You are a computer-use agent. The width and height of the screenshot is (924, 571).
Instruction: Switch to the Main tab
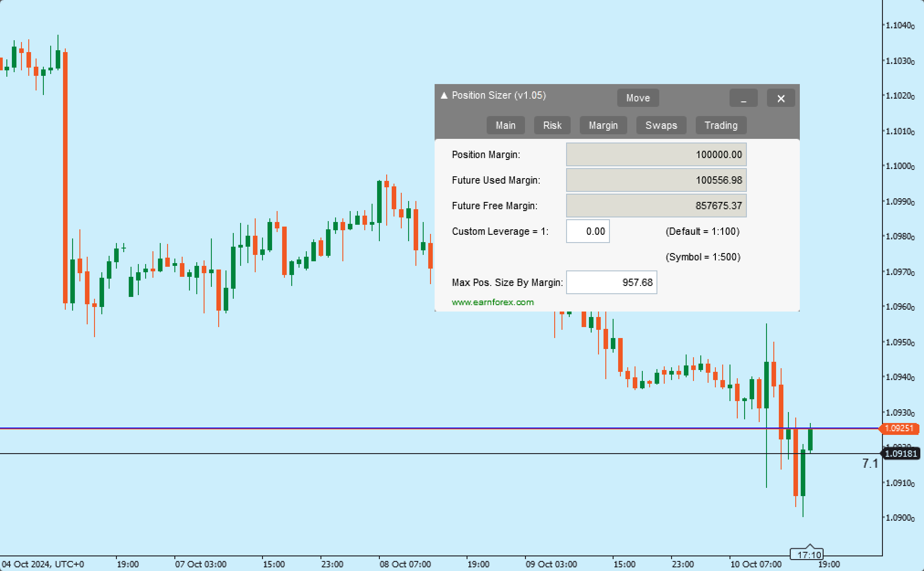(505, 125)
